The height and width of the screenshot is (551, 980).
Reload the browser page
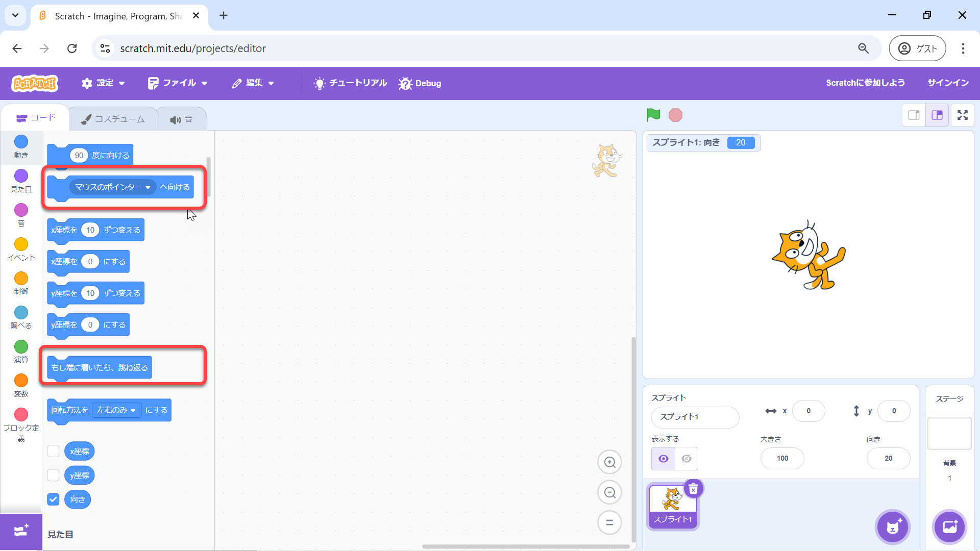pyautogui.click(x=72, y=48)
